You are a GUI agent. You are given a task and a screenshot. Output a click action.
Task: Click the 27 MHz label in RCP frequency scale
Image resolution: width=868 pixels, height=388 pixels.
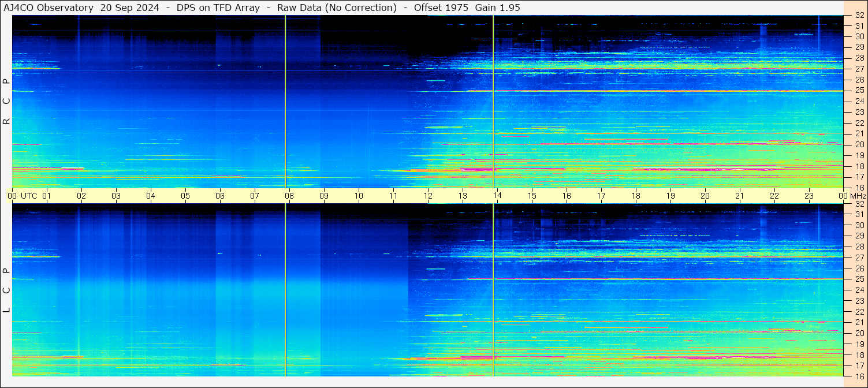coord(859,69)
